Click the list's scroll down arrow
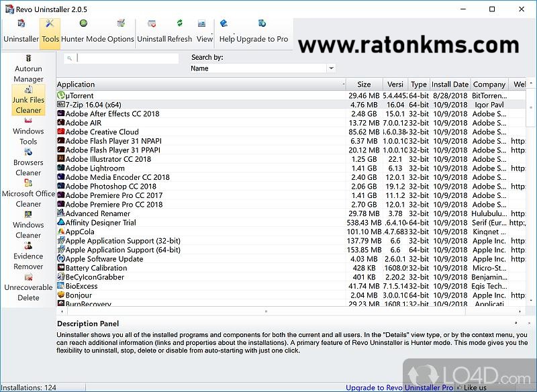 tap(531, 300)
